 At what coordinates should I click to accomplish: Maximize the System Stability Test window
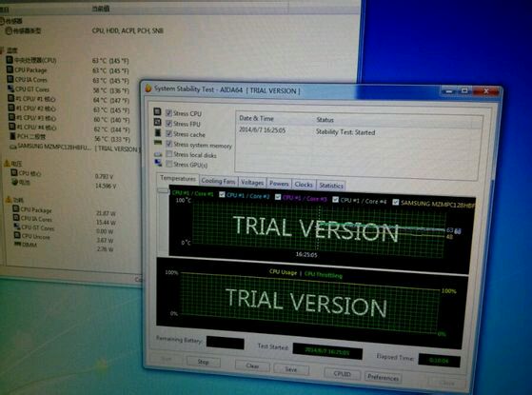464,90
